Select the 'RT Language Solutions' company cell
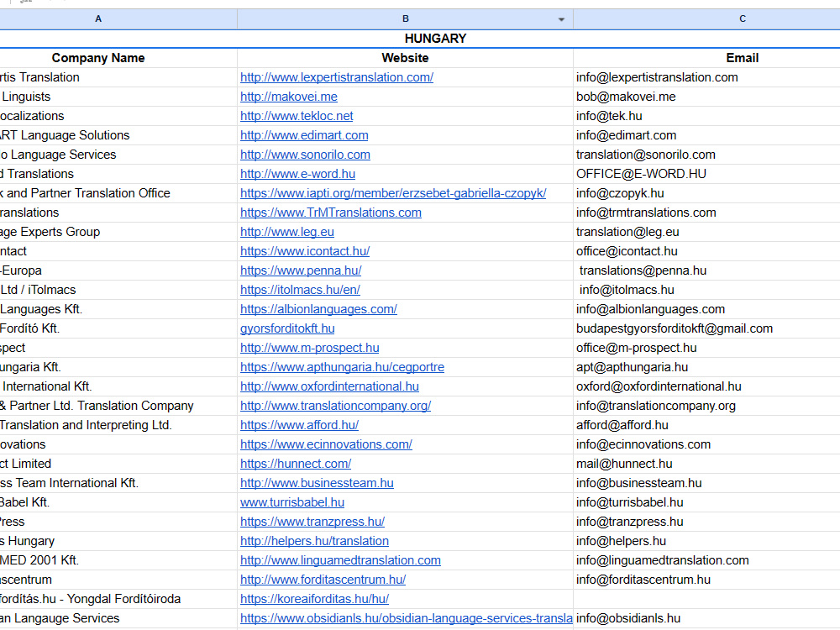840x630 pixels. coord(118,135)
